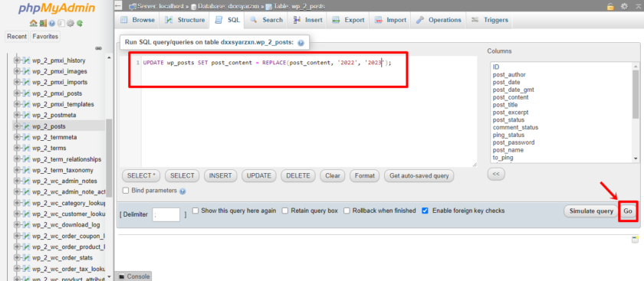Expand the wp_2_pmxi_templates tree node
The image size is (644, 281).
pos(17,104)
